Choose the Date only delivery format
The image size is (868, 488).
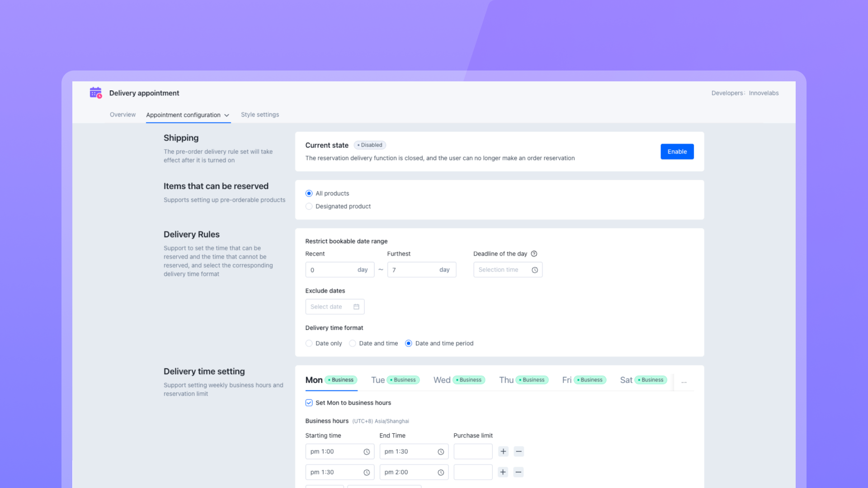click(309, 343)
